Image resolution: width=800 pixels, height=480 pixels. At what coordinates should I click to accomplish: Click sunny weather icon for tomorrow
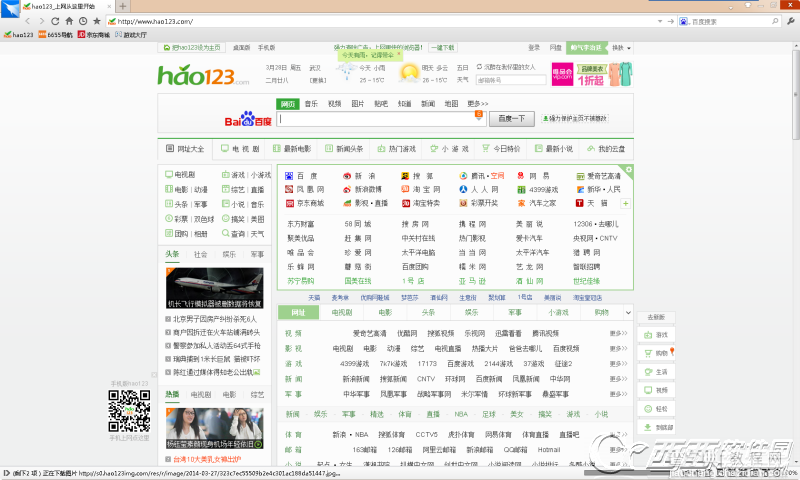pos(409,73)
